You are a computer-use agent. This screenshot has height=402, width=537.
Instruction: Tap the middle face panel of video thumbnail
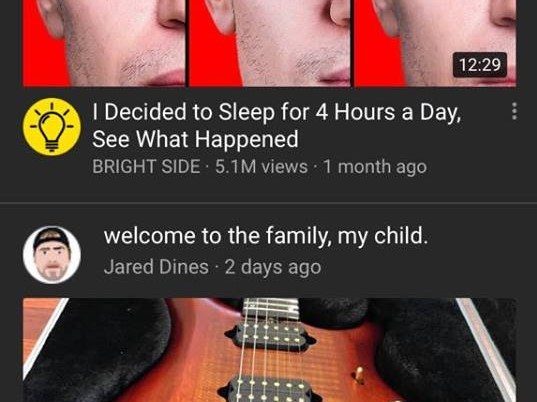click(270, 43)
